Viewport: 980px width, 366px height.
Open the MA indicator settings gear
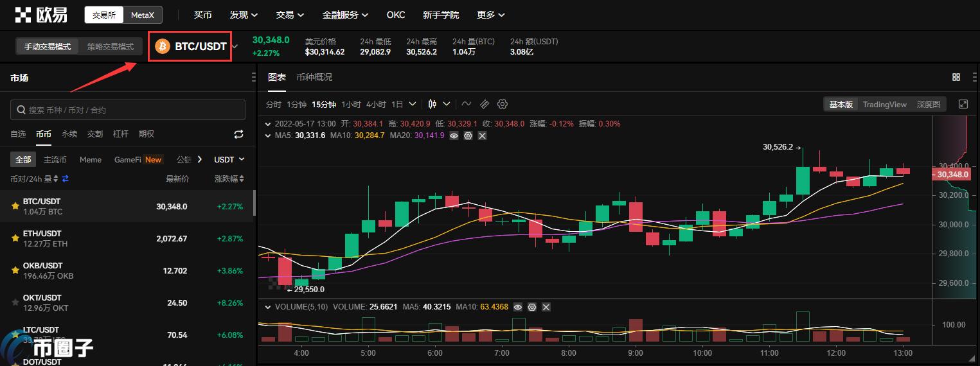click(x=468, y=135)
